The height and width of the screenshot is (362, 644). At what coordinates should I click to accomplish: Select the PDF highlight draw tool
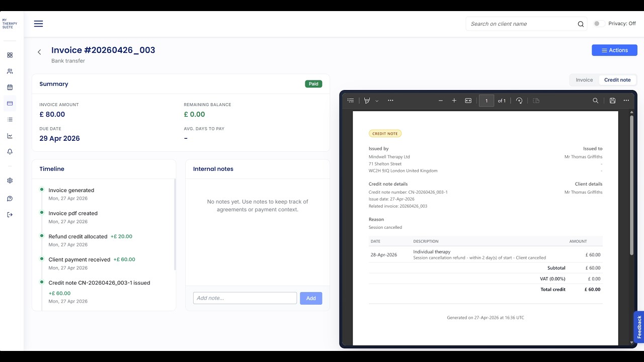tap(367, 101)
